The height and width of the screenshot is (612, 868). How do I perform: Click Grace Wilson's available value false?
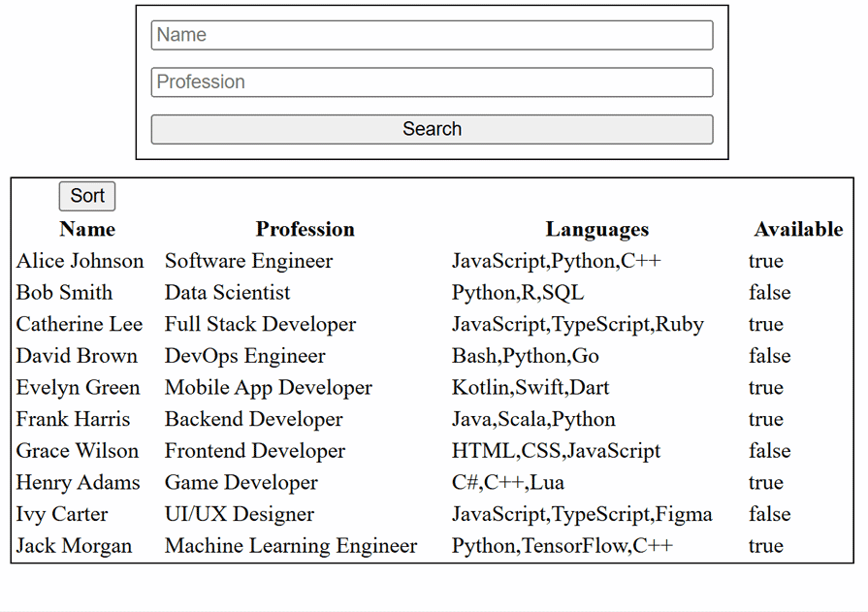pos(770,450)
